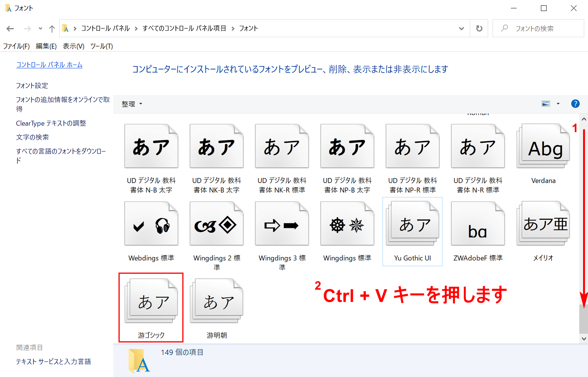
Task: Click the Yu Gothic UI name label
Action: [x=413, y=258]
